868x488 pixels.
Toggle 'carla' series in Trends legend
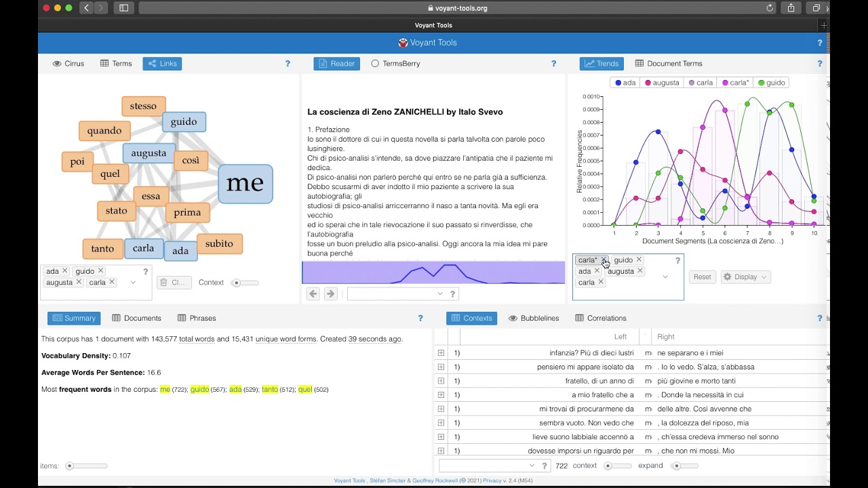click(701, 83)
